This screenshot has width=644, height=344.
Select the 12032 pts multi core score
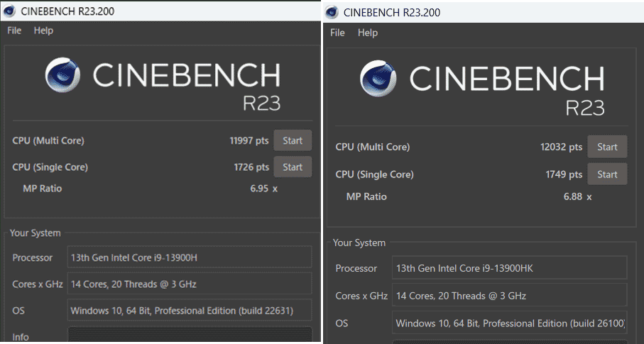point(561,147)
